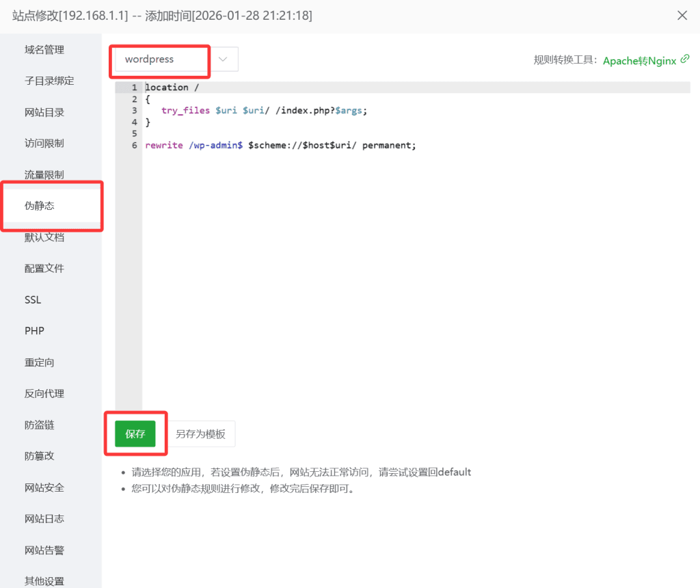Open 访问限制 section
Viewport: 700px width, 588px height.
44,144
